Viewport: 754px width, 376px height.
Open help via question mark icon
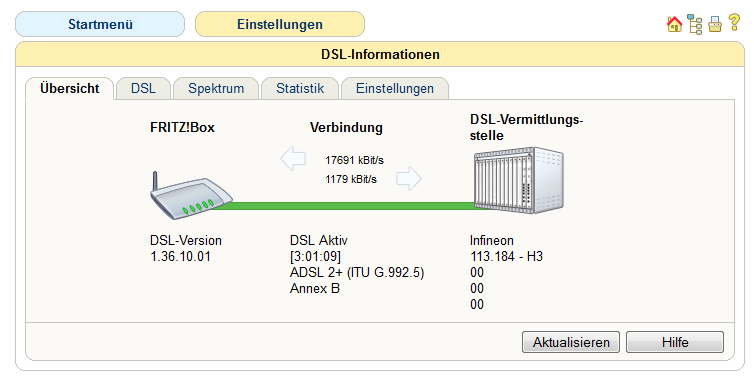[x=734, y=23]
